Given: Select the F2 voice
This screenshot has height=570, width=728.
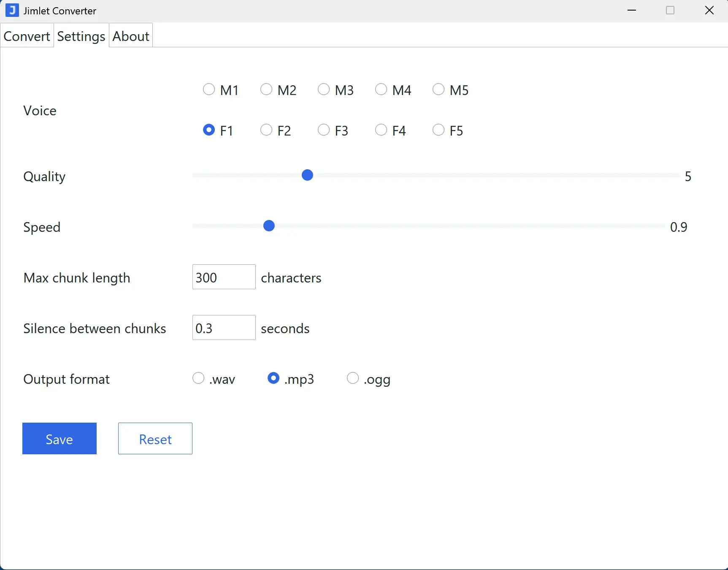Looking at the screenshot, I should (x=266, y=130).
